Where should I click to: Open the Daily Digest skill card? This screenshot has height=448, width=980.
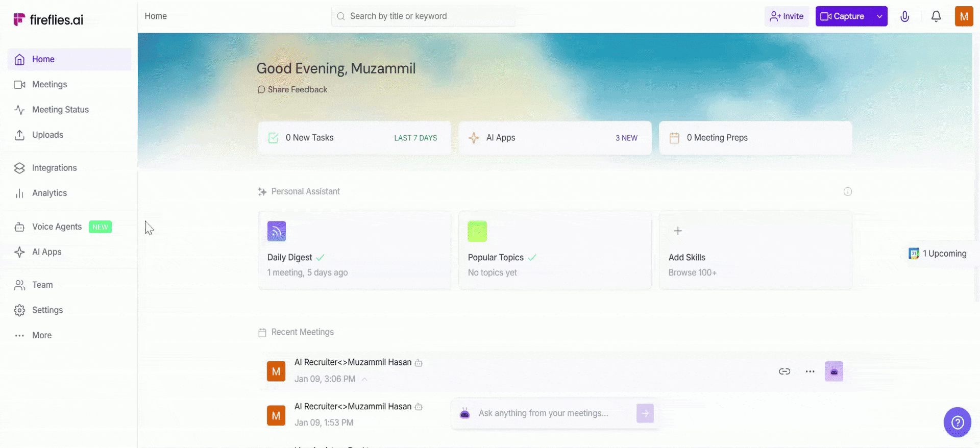coord(354,250)
